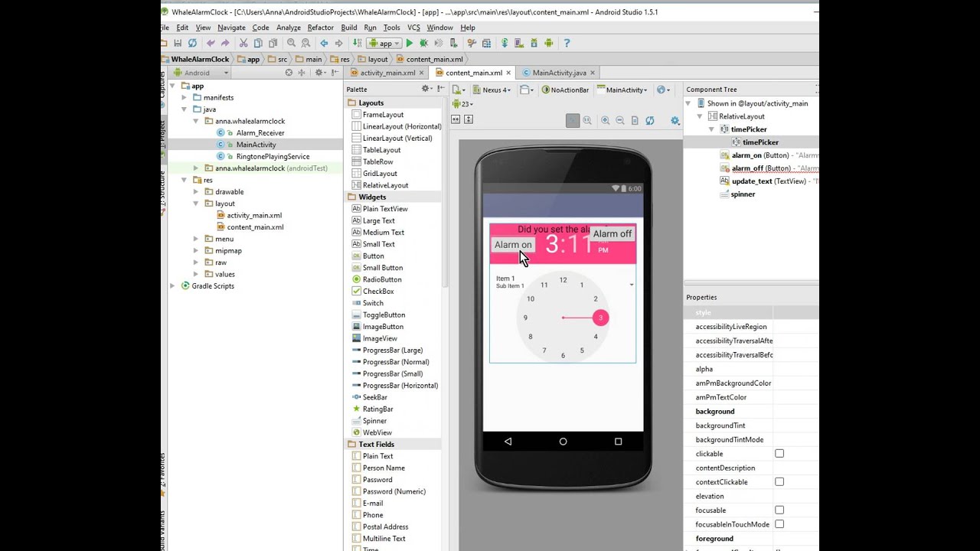Collapse the RelativeLayout node in the Component Tree
This screenshot has height=551, width=980.
(699, 116)
